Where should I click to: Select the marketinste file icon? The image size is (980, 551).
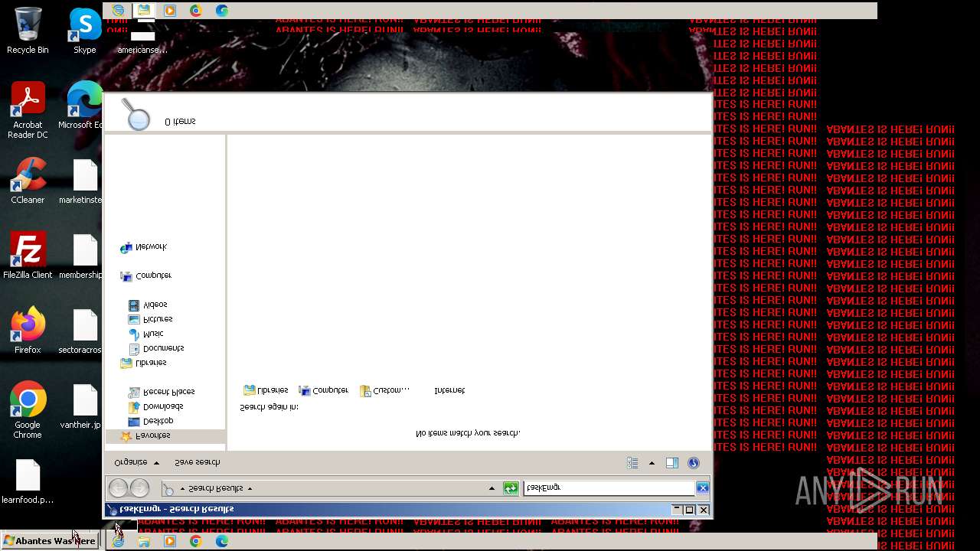(x=82, y=181)
